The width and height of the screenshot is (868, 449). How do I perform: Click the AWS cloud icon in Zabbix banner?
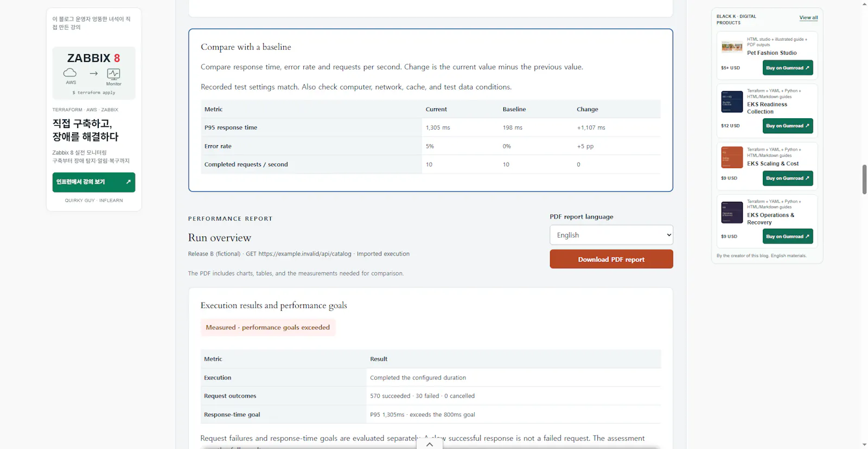(70, 73)
